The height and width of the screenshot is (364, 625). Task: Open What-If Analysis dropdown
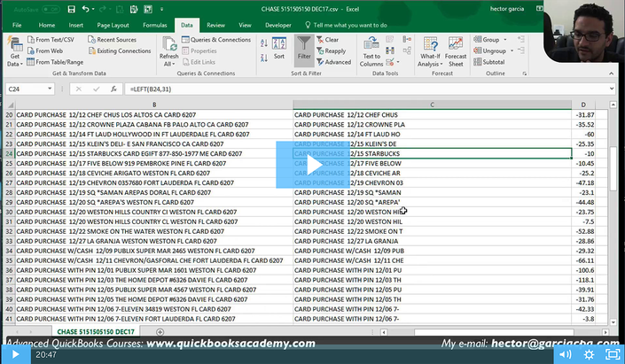click(x=430, y=51)
